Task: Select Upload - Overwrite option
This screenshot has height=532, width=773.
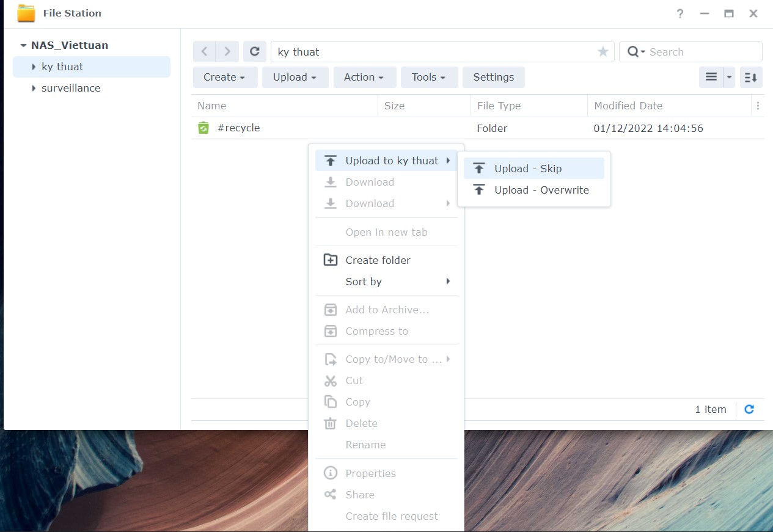Action: (x=534, y=190)
